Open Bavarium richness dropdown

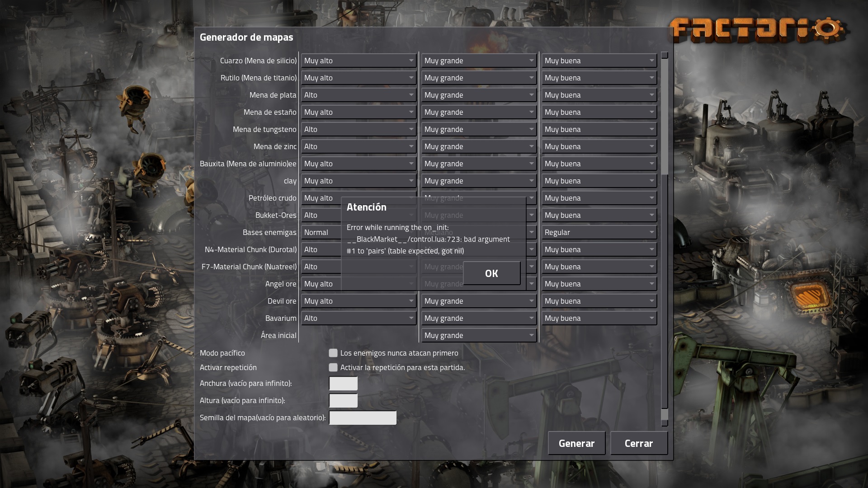[599, 318]
